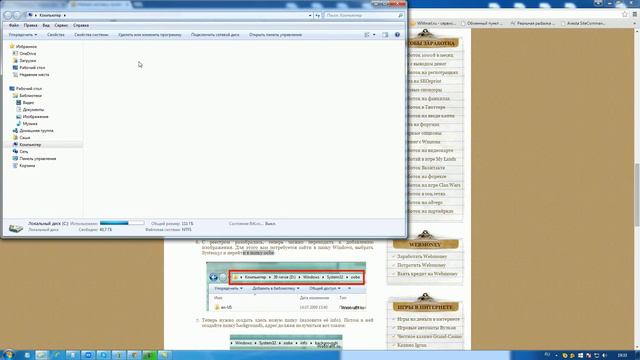The image size is (640, 360).
Task: Click Свойства системы in the toolbar
Action: 91,35
